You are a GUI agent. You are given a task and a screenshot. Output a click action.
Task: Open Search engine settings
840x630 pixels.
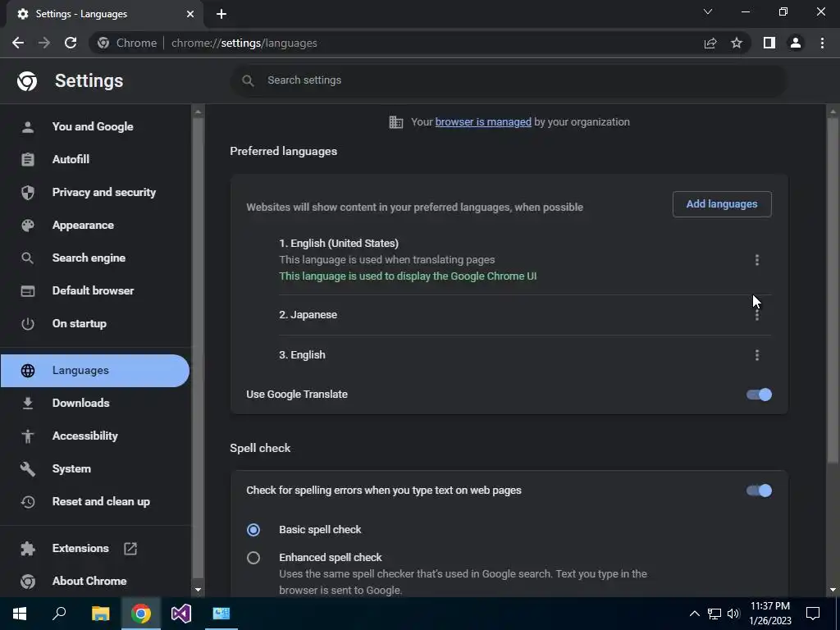pos(95,258)
